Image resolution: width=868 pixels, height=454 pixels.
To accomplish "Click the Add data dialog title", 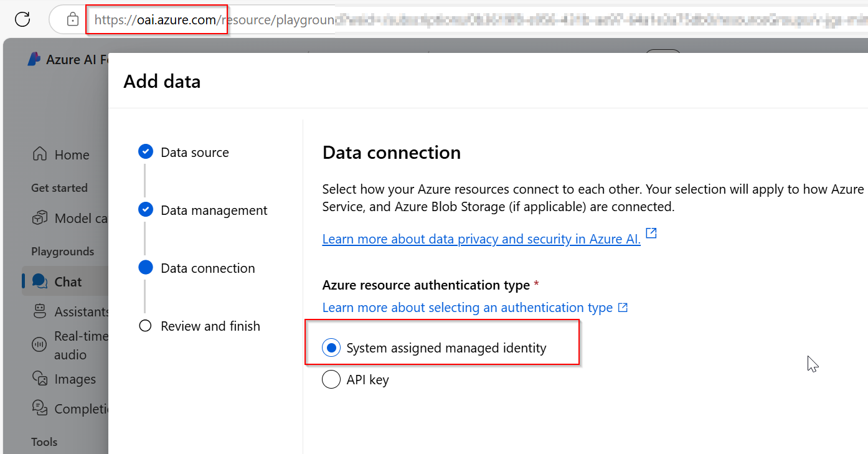I will point(162,81).
